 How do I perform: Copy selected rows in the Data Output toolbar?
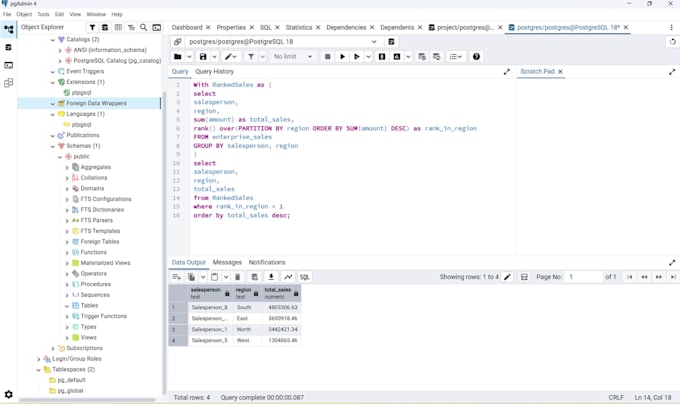coord(191,277)
